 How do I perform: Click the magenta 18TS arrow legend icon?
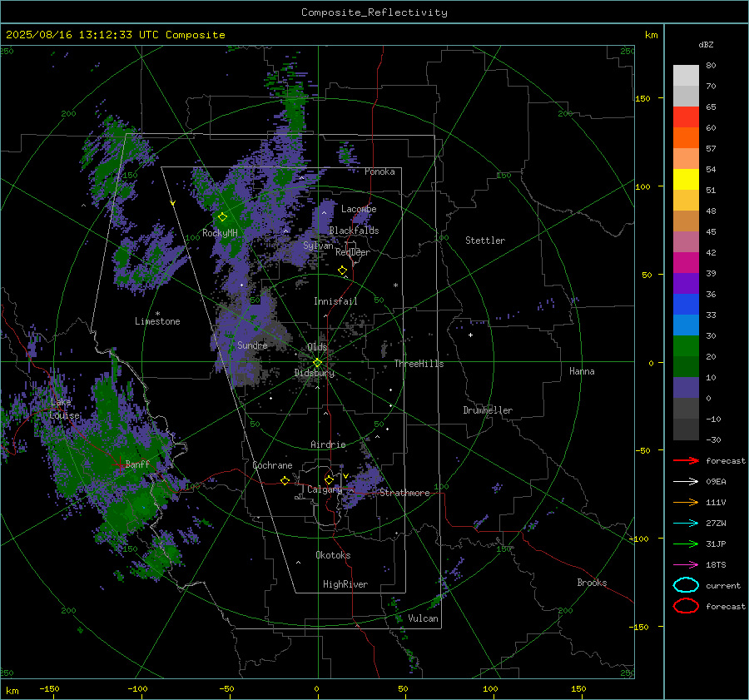click(x=686, y=565)
